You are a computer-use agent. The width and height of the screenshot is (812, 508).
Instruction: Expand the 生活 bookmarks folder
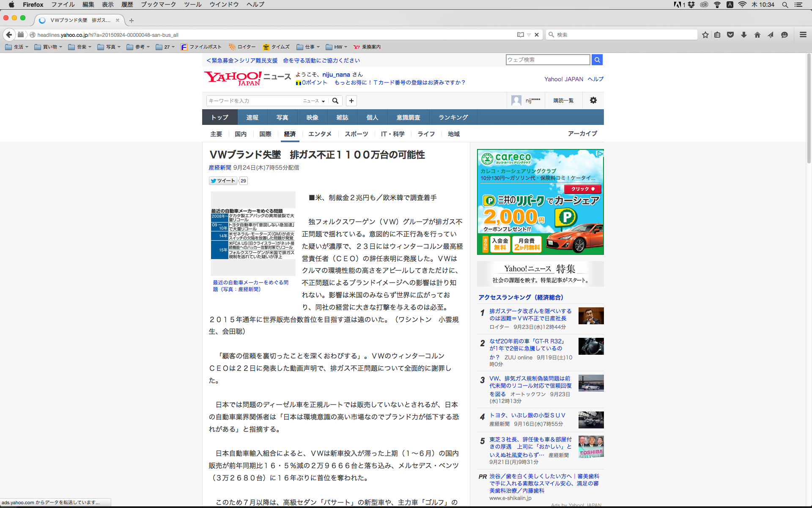pos(17,47)
